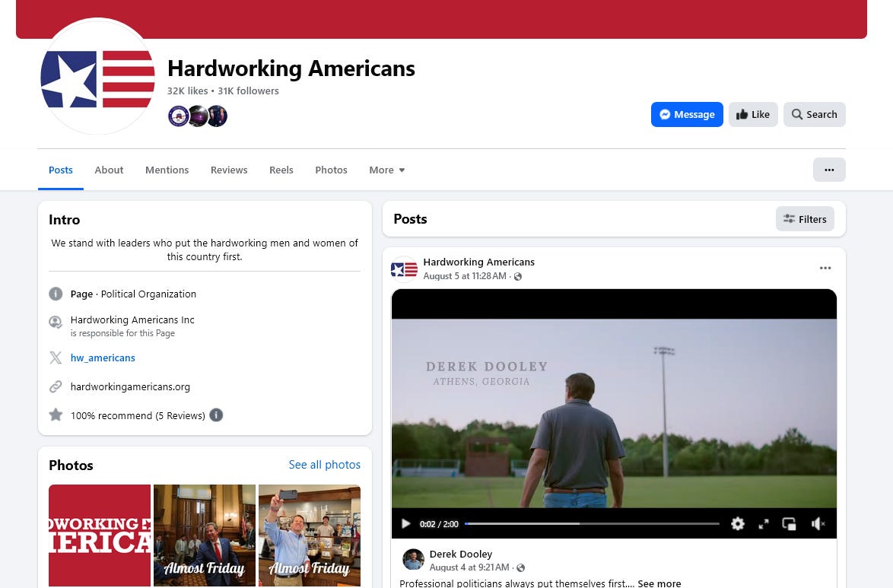Play the Derek Dooley video

click(405, 523)
